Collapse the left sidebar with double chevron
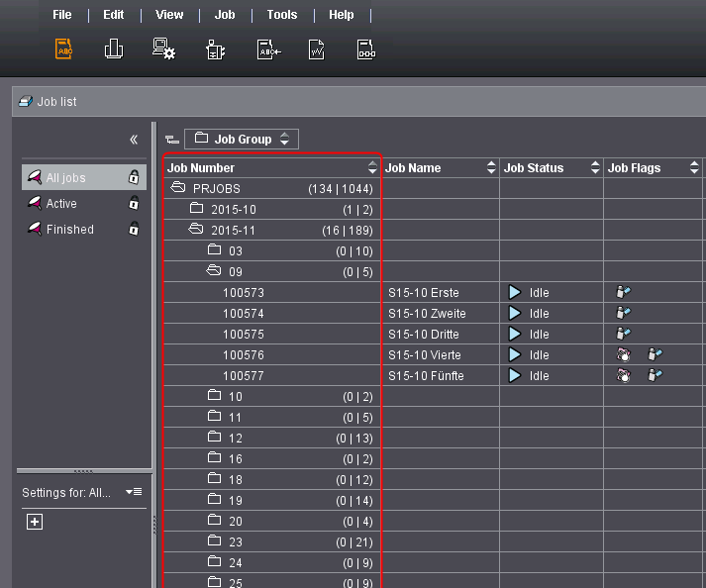 click(x=134, y=140)
